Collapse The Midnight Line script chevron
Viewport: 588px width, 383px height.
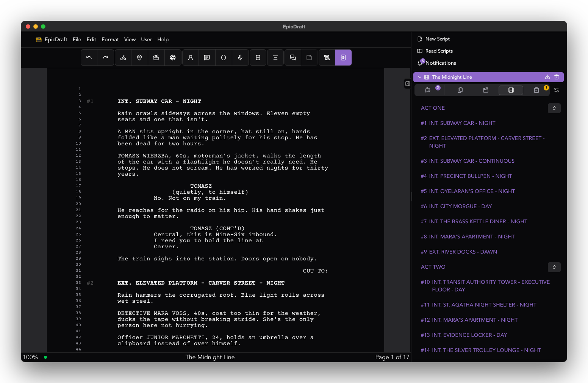click(x=420, y=77)
